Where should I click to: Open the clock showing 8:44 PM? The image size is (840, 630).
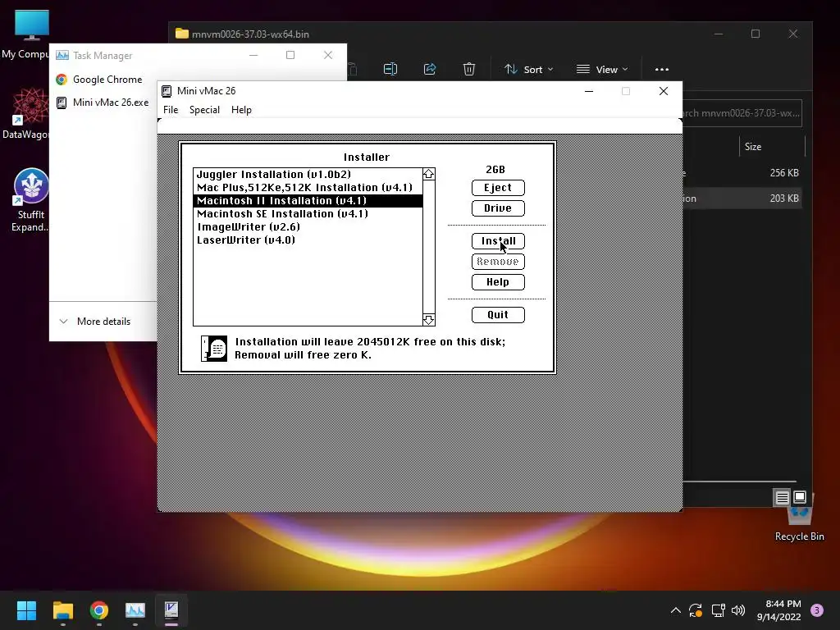coord(778,610)
